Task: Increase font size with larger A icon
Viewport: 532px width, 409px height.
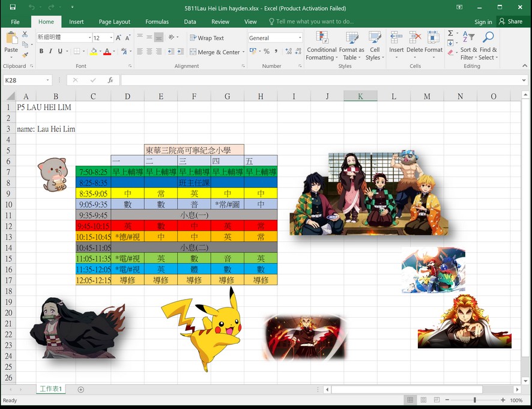Action: tap(118, 38)
